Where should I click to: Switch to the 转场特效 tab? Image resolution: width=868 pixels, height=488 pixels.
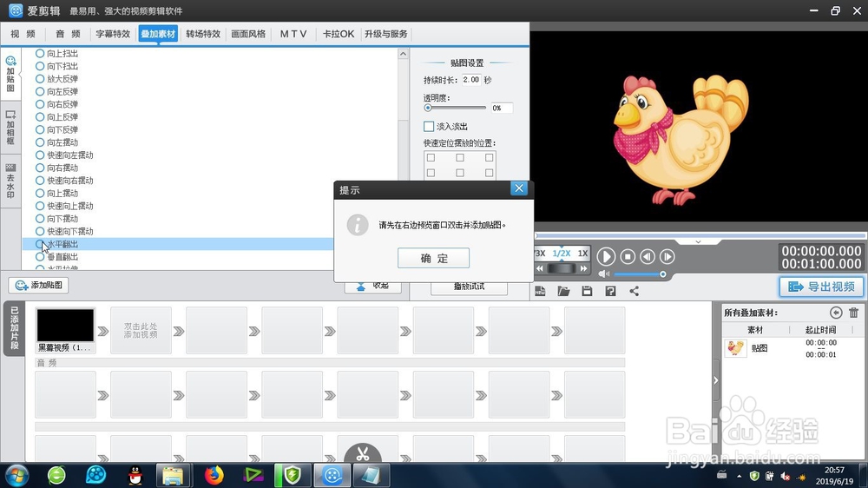click(203, 34)
